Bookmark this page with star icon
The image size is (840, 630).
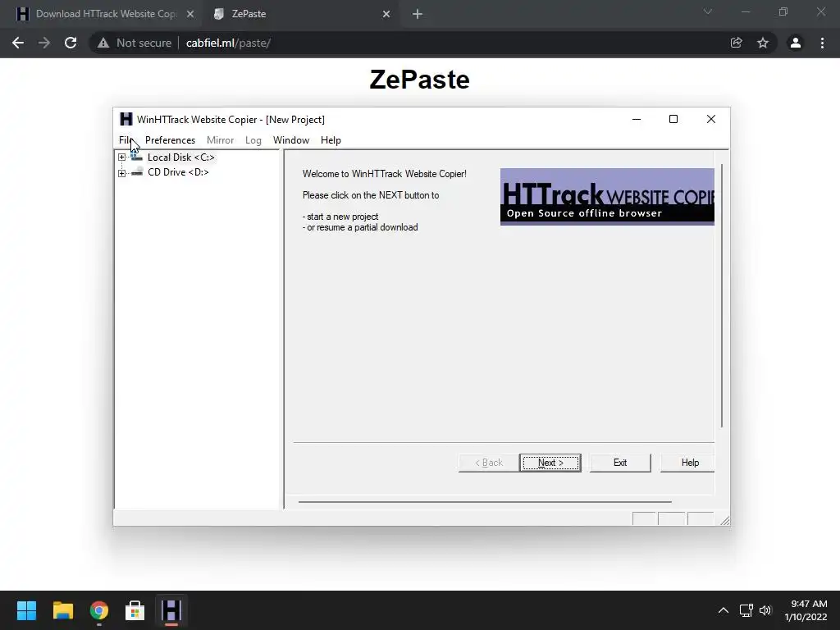pos(763,43)
